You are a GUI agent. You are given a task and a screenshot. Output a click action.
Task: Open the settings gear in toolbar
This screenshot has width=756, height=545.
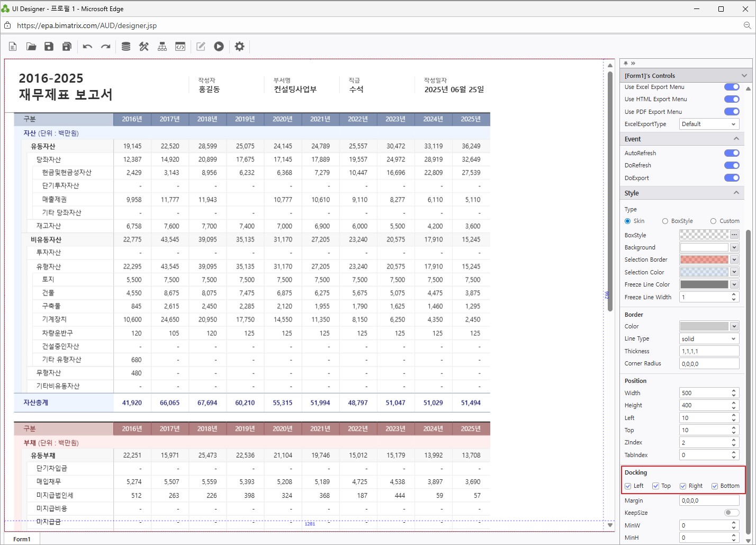pos(239,47)
